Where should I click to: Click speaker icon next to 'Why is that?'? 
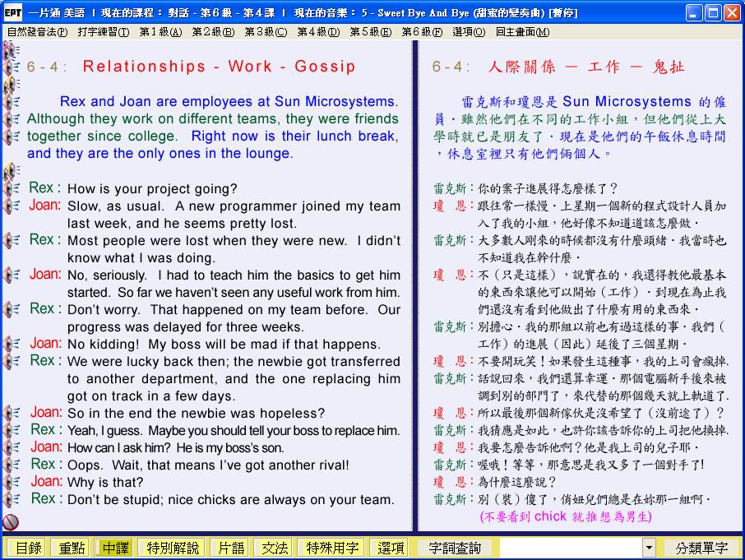pos(12,483)
